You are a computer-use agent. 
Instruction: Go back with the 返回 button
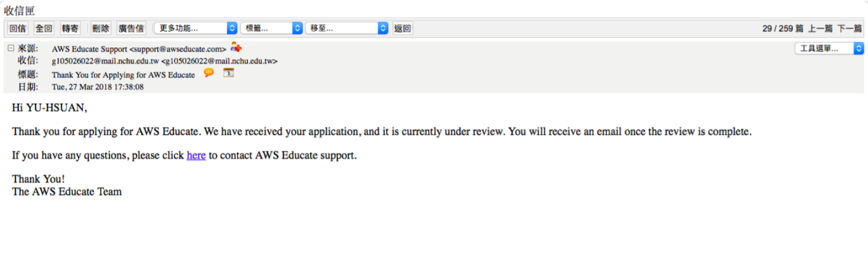pos(403,28)
